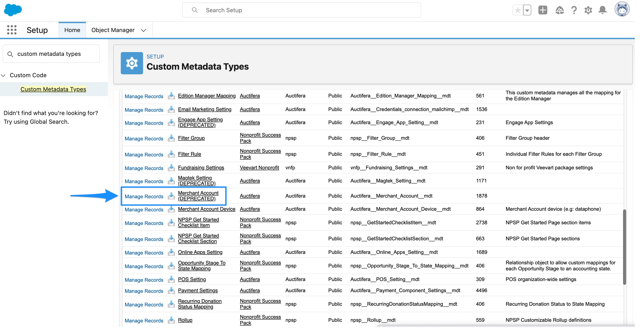Open the Global Actions plus icon
The image size is (644, 336).
coord(543,10)
